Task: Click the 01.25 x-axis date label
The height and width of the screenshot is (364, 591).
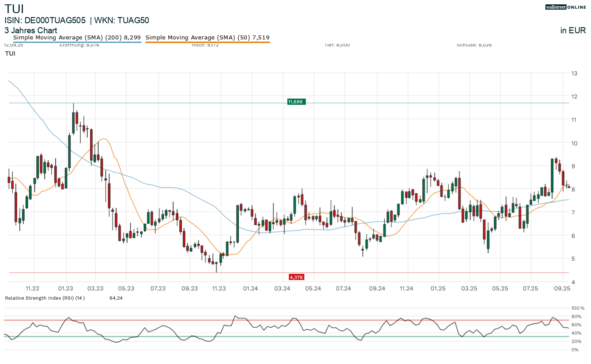Action: pyautogui.click(x=438, y=288)
